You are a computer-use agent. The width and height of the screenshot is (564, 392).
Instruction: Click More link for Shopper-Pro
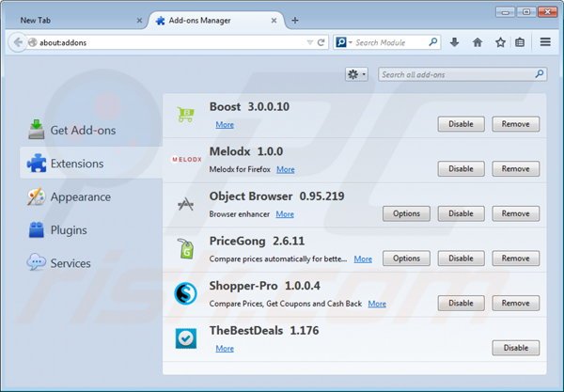click(377, 304)
